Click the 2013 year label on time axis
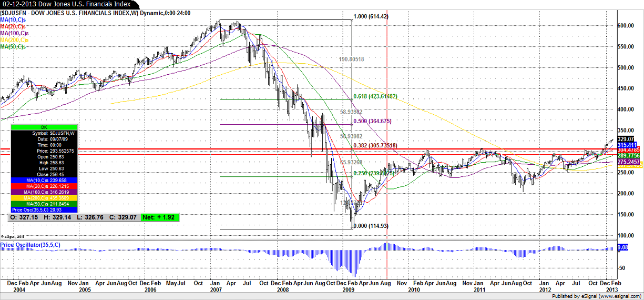 click(611, 290)
